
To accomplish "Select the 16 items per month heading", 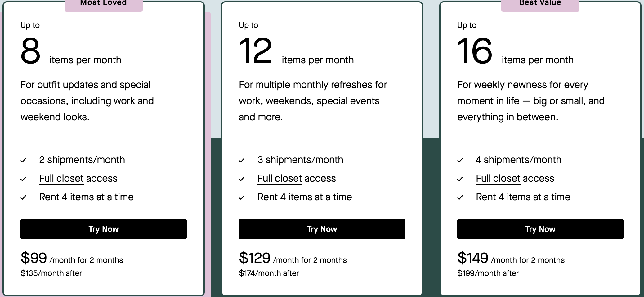I will click(515, 51).
